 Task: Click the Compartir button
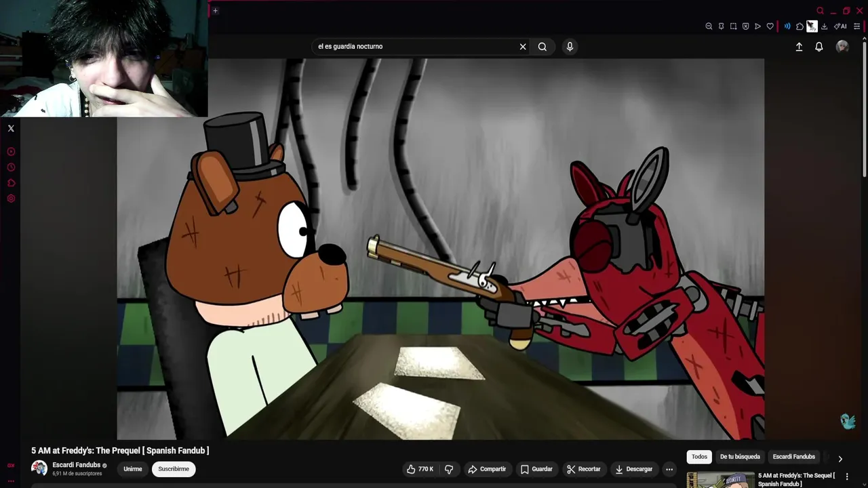(x=487, y=469)
